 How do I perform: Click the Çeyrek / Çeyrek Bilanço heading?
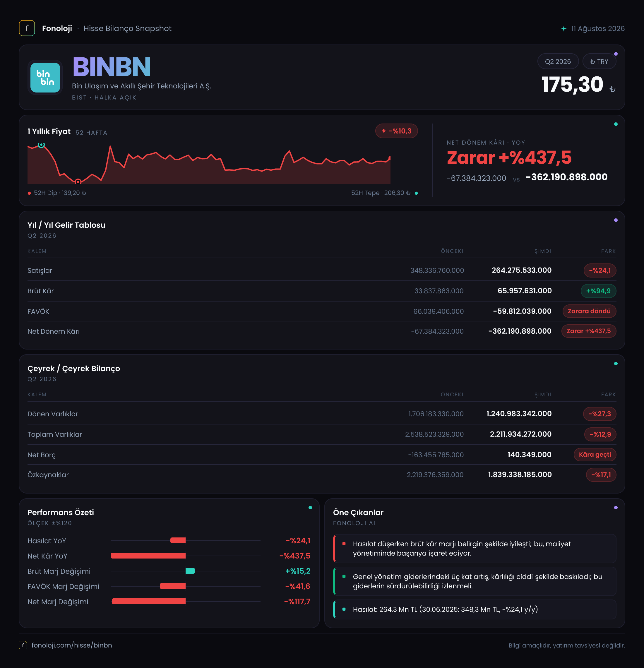coord(73,369)
